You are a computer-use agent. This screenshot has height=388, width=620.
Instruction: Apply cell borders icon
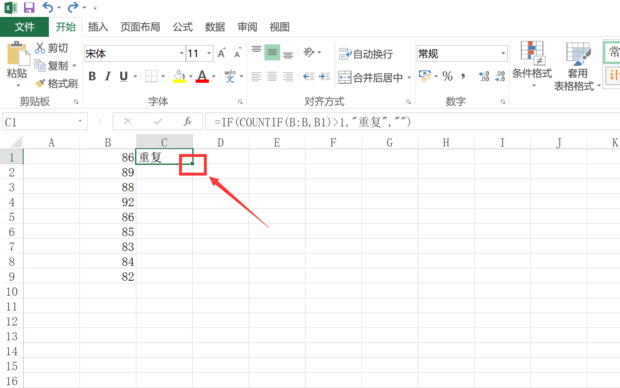tap(151, 76)
